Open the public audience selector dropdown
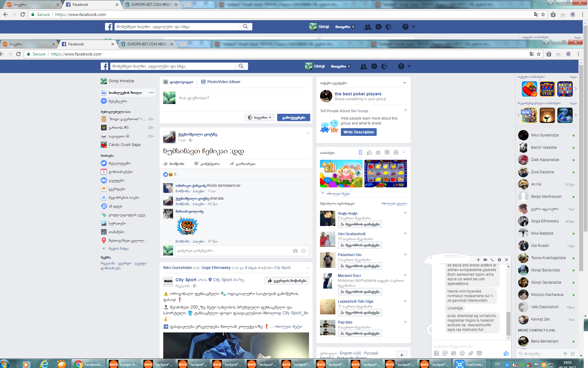Viewport: 588px width, 368px height. pos(259,117)
